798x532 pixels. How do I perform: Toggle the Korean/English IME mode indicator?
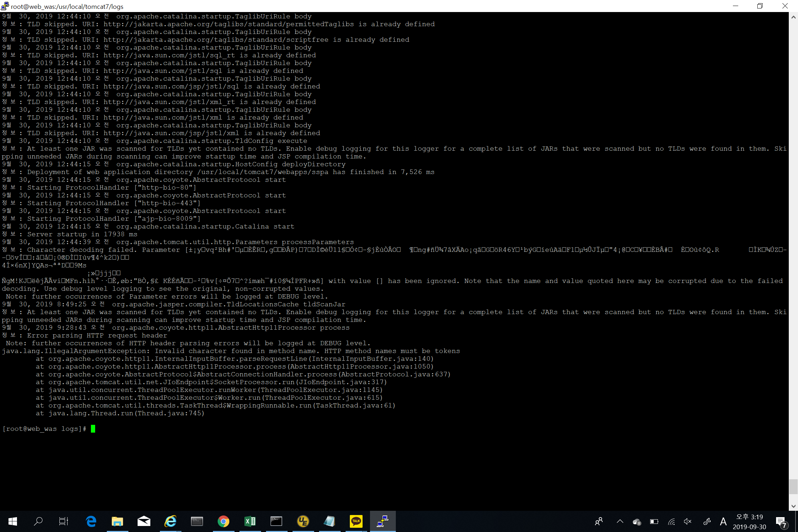(x=723, y=521)
